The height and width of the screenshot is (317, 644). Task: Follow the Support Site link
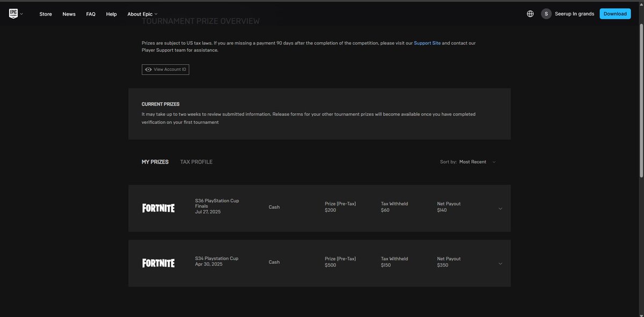[x=427, y=43]
